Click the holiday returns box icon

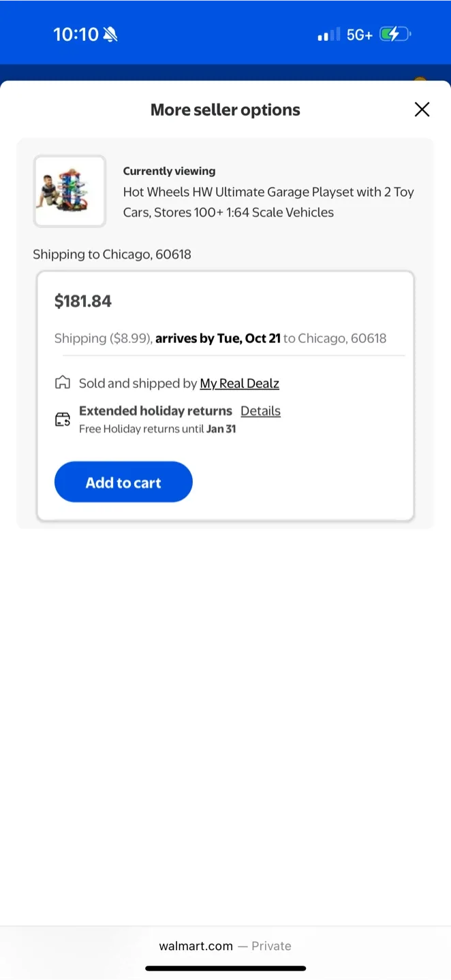[63, 419]
